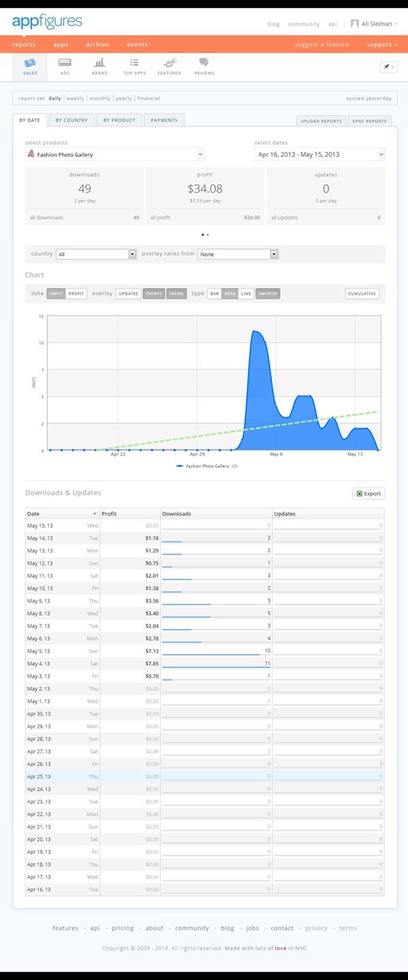The width and height of the screenshot is (408, 980).
Task: Open the events menu
Action: click(137, 44)
